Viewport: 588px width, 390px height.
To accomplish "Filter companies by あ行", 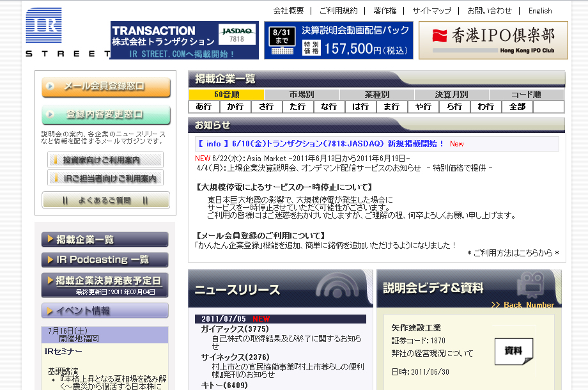I will [204, 107].
